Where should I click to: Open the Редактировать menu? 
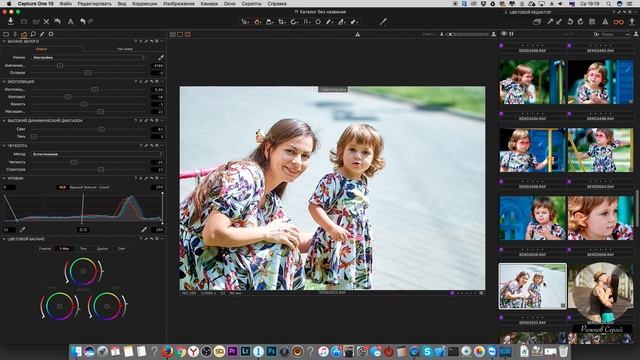click(x=94, y=3)
